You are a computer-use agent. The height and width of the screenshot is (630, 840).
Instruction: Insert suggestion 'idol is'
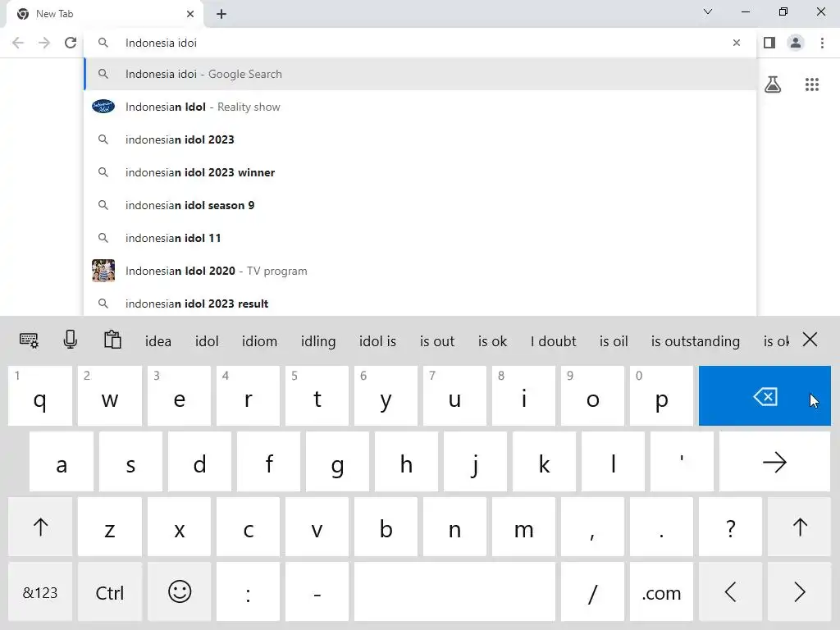pyautogui.click(x=377, y=341)
